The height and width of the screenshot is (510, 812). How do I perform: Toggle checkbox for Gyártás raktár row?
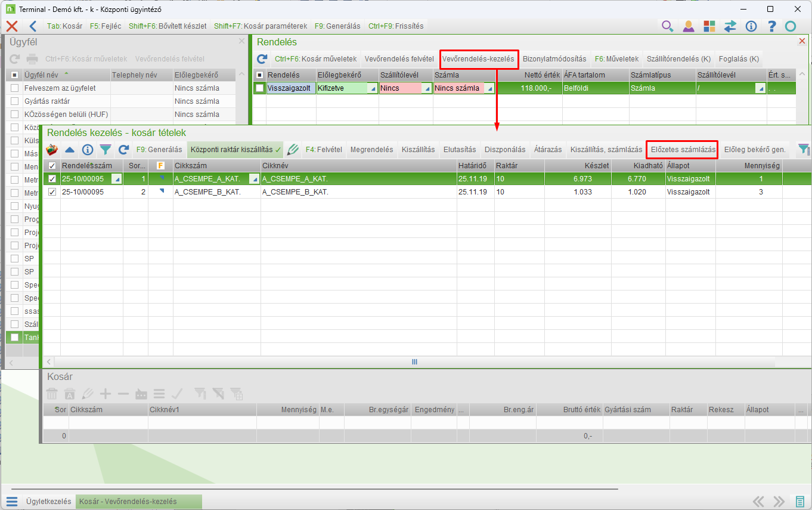click(x=14, y=101)
